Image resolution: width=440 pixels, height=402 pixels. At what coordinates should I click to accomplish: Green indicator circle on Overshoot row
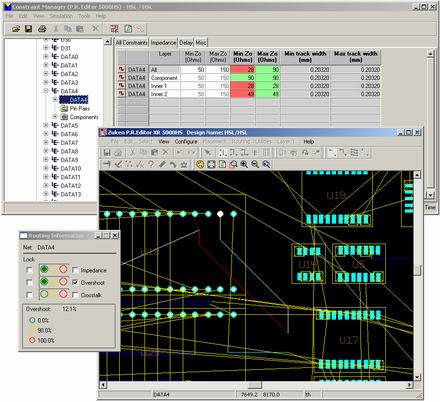point(44,282)
